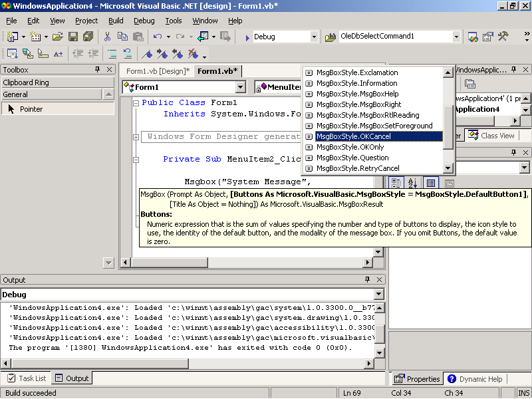Open the OleDbSelectCommand1 find dropdown
This screenshot has height=399, width=532.
point(456,37)
